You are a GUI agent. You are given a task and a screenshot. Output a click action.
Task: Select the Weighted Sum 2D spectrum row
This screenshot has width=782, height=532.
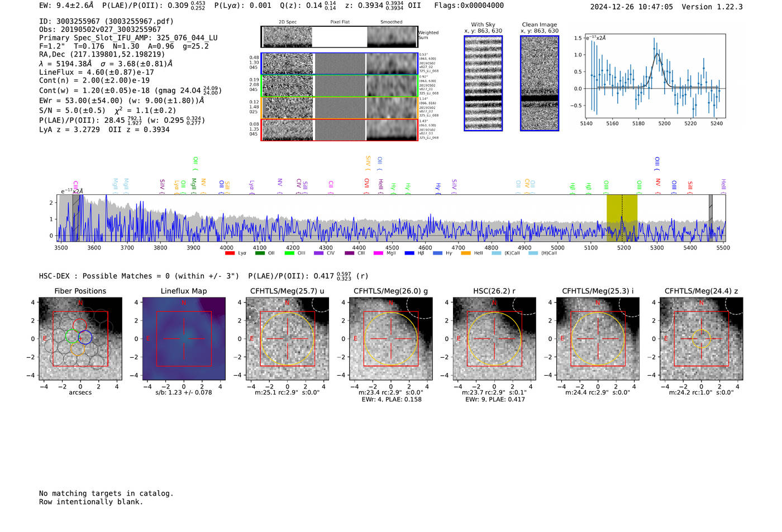[340, 37]
